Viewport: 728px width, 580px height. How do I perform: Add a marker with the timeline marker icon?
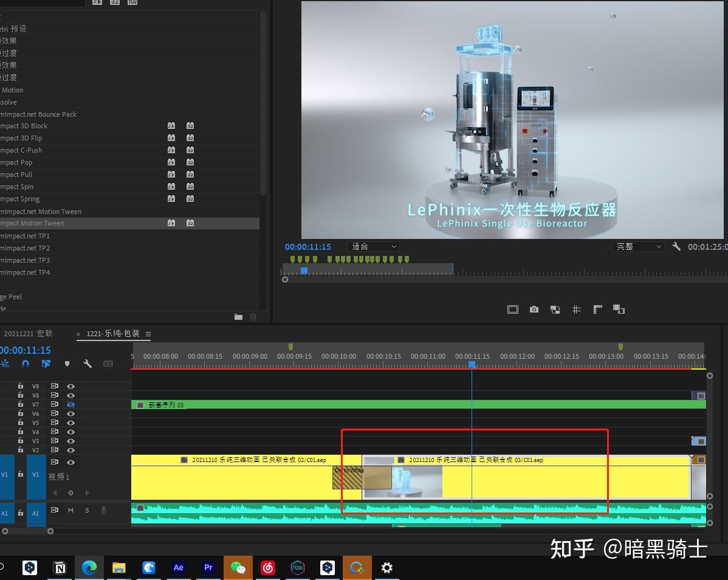[x=67, y=364]
